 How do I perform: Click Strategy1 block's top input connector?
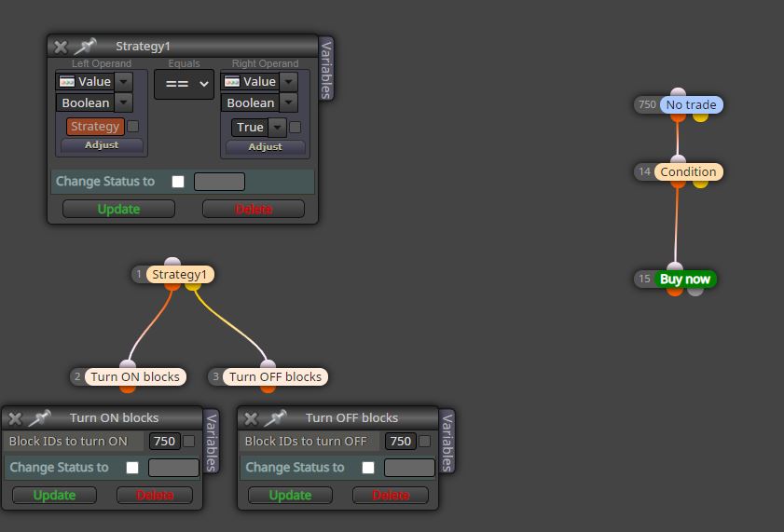[172, 262]
